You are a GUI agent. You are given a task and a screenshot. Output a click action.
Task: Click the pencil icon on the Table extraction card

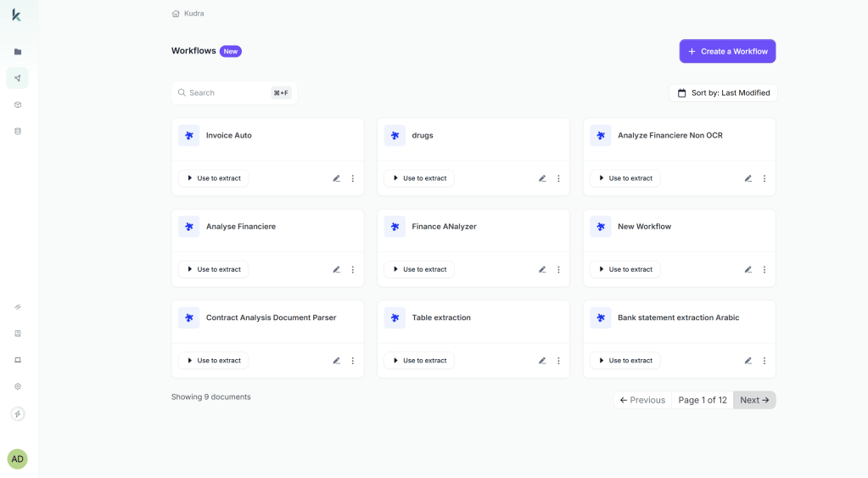tap(542, 361)
